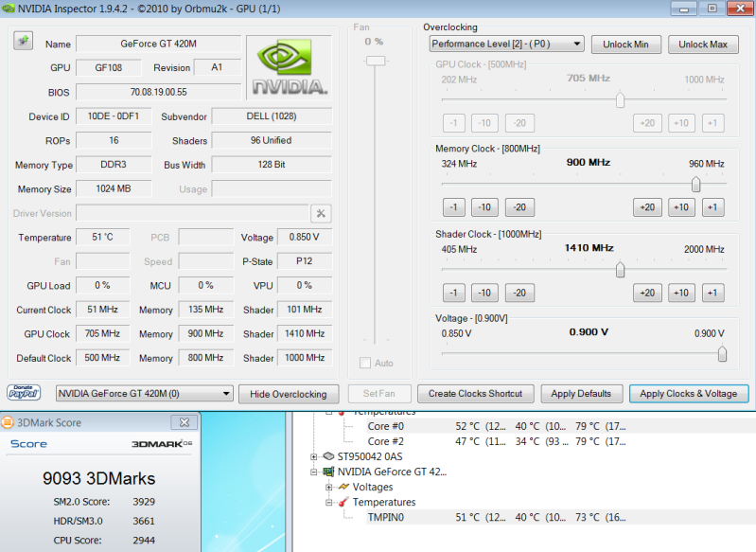756x552 pixels.
Task: Select the Core #0 temperature row
Action: pyautogui.click(x=497, y=426)
